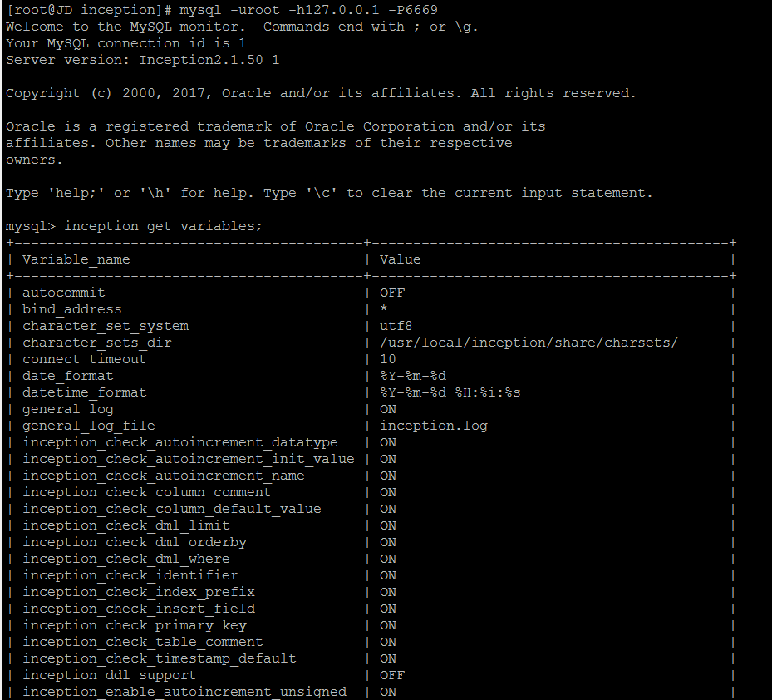The image size is (772, 700).
Task: Click the Server version Inception2.1.50 text
Action: [x=153, y=59]
